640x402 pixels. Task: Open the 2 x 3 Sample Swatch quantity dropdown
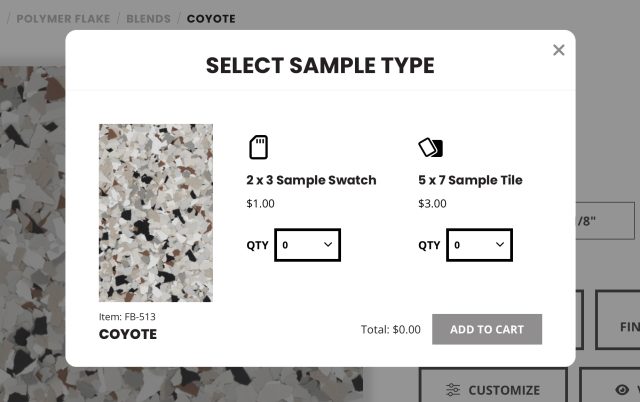click(308, 245)
